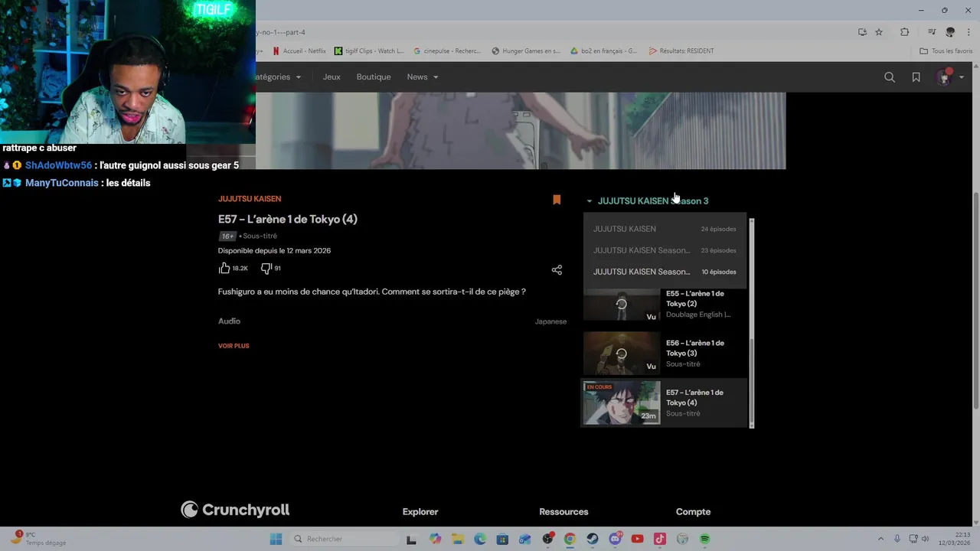Open Copilot from taskbar
980x551 pixels.
tap(435, 539)
